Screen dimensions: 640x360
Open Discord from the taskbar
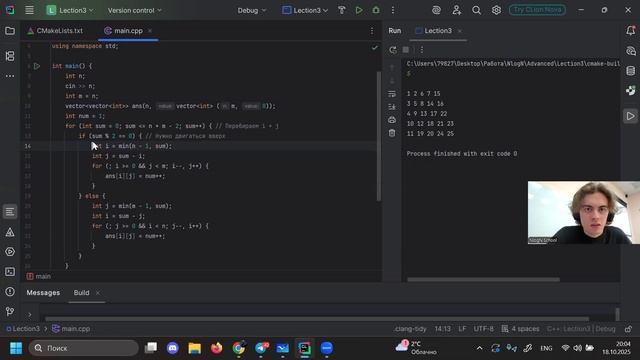(x=173, y=348)
